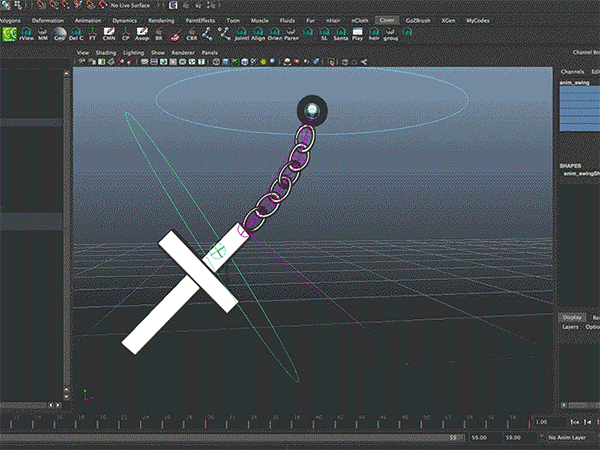Open the Channels menu in Channel Box
Viewport: 600px width, 450px height.
572,72
